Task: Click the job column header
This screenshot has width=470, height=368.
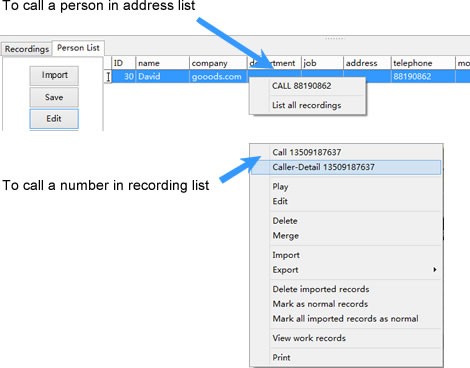Action: pyautogui.click(x=322, y=63)
